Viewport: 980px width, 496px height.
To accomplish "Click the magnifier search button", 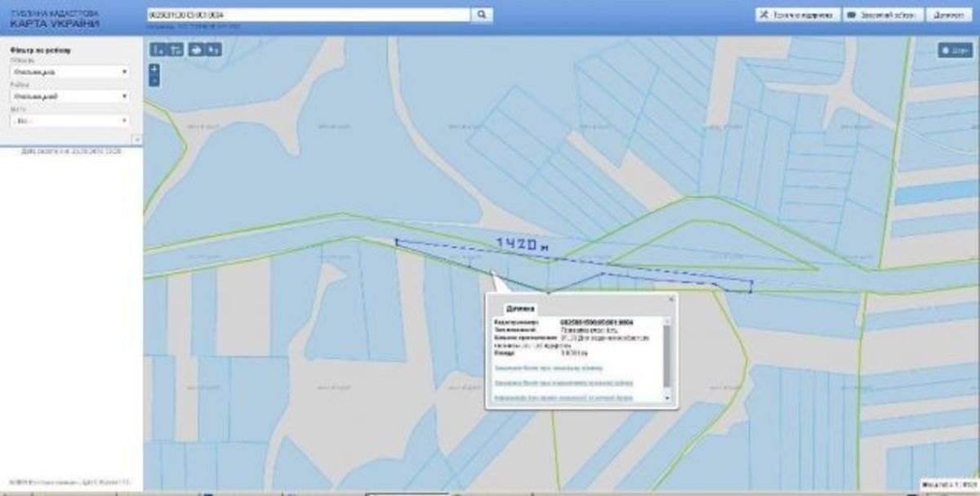I will [x=482, y=15].
